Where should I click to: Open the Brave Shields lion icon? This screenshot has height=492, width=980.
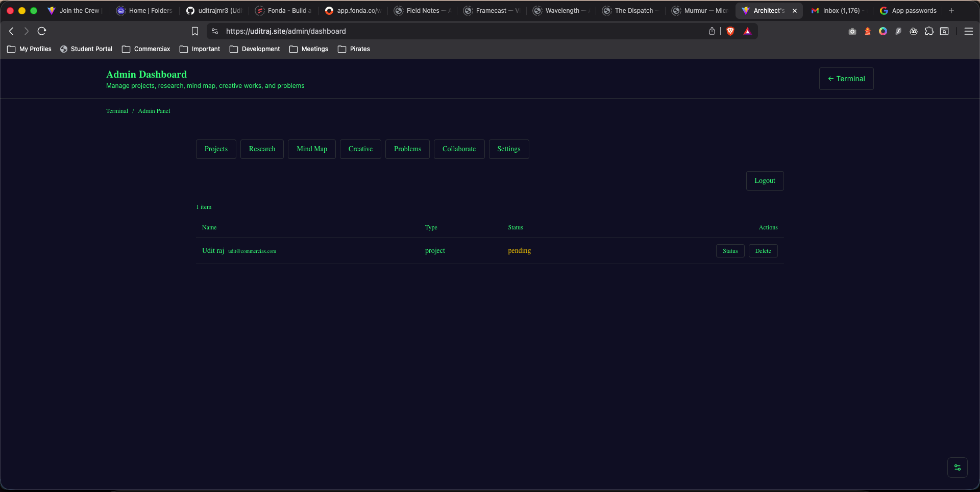(x=730, y=31)
